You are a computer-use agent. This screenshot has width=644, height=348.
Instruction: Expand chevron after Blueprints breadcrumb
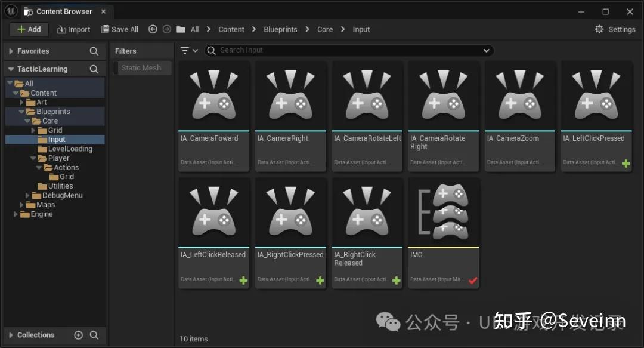(x=307, y=29)
